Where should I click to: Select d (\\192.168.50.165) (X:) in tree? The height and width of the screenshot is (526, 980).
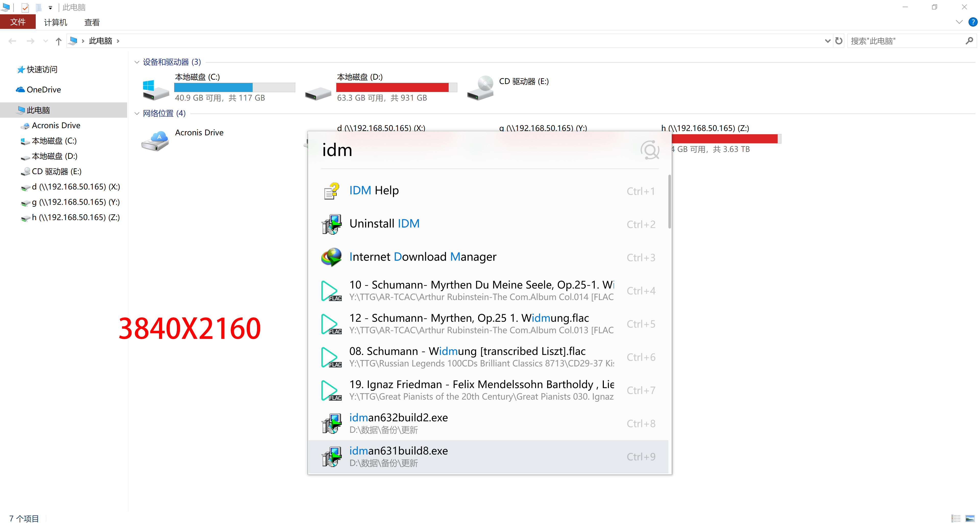(x=76, y=186)
